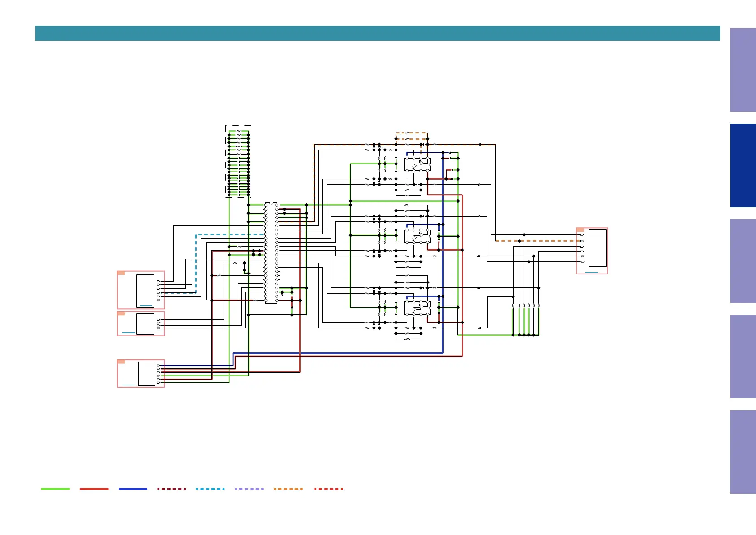The height and width of the screenshot is (535, 756).
Task: Click the orange dashed legend line
Action: click(x=288, y=489)
